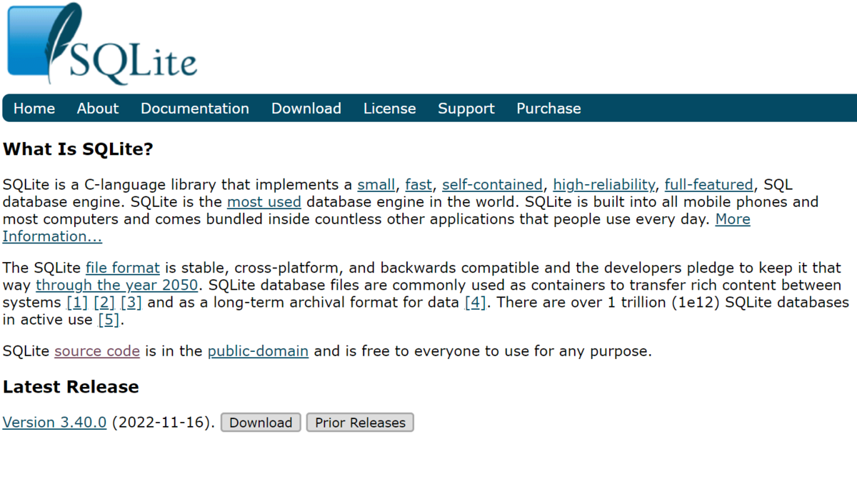Open reference link [2]
This screenshot has width=857, height=504.
click(104, 302)
